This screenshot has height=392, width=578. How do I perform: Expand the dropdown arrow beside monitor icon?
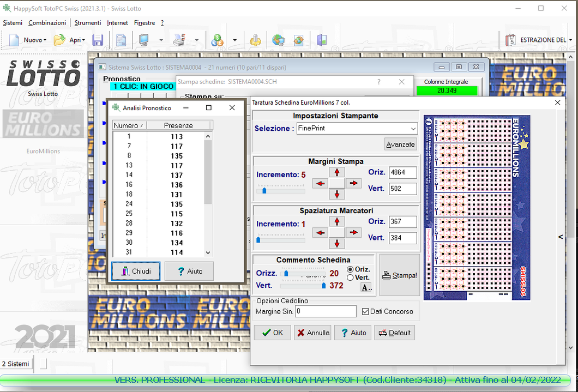(161, 40)
